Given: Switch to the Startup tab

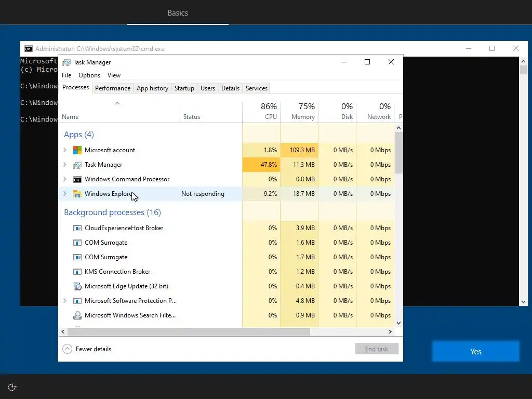Looking at the screenshot, I should (x=184, y=88).
